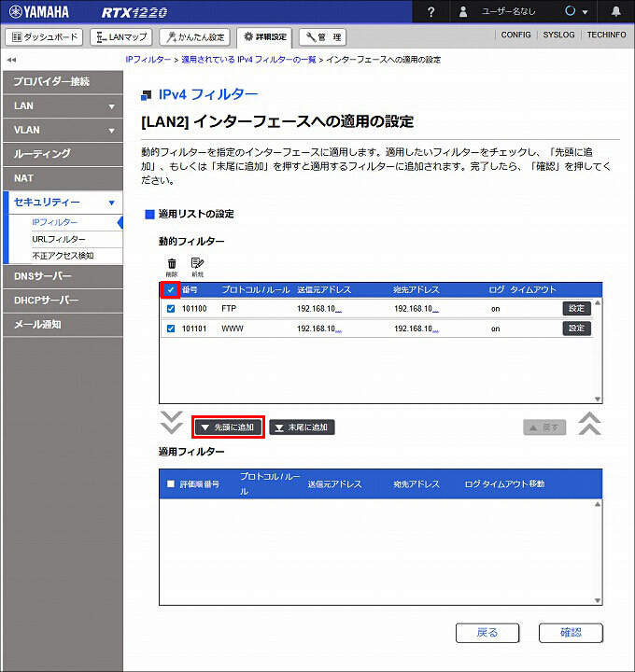This screenshot has width=635, height=672.
Task: Open メール通知 in the sidebar
Action: click(x=63, y=325)
